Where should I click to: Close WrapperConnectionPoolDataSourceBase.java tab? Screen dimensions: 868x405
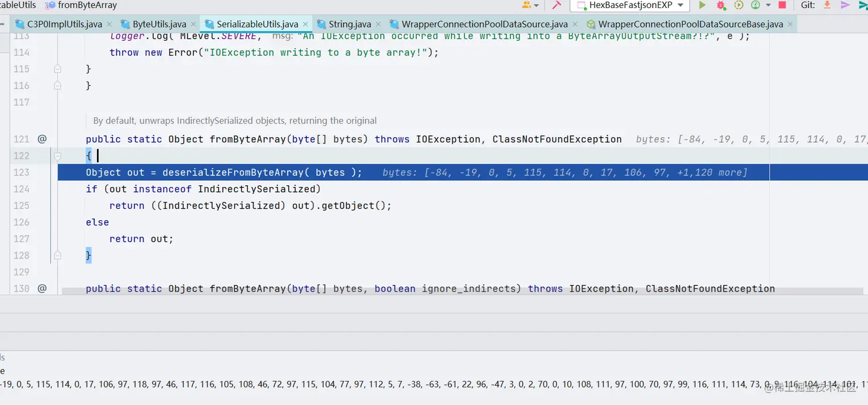[x=790, y=25]
